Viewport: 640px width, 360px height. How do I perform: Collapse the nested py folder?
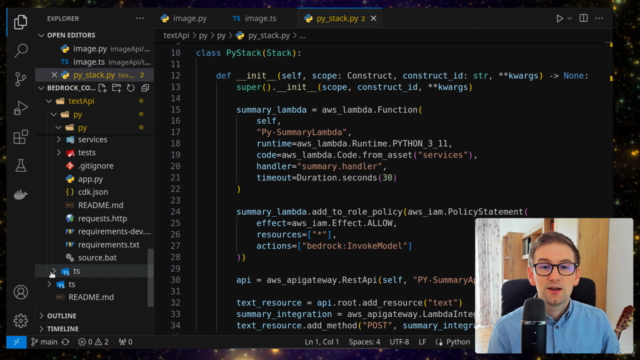(x=59, y=127)
